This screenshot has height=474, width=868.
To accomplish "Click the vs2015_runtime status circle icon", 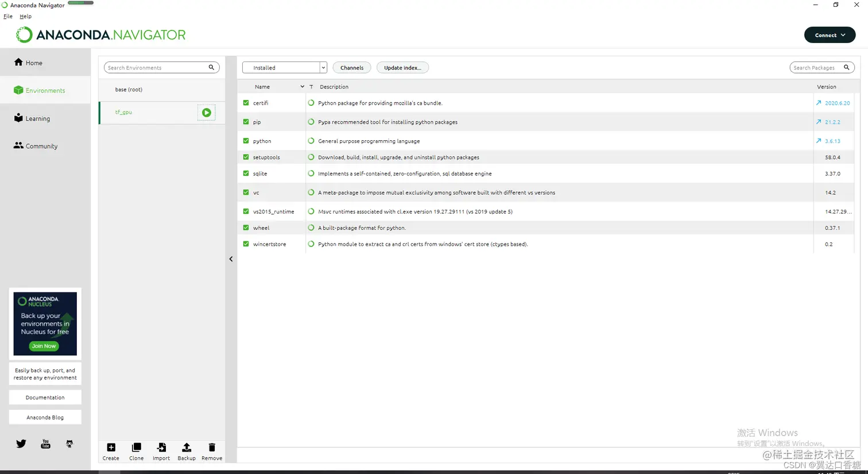I will click(x=311, y=211).
